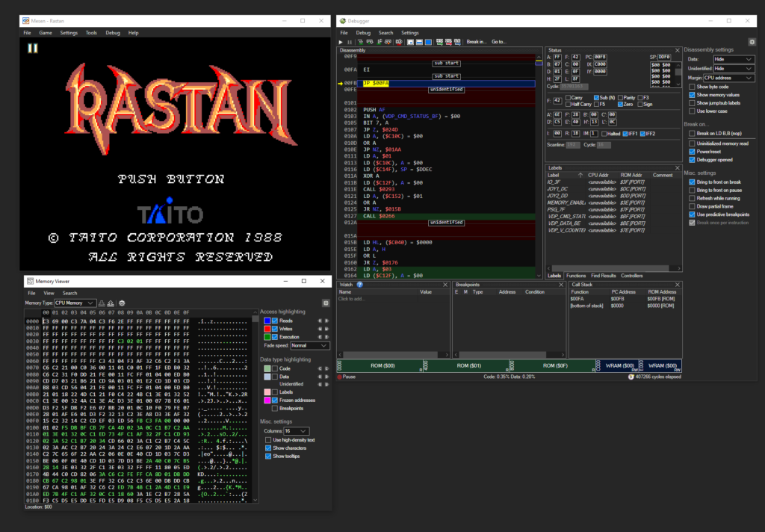Click the green Execution color swatch

[x=267, y=337]
